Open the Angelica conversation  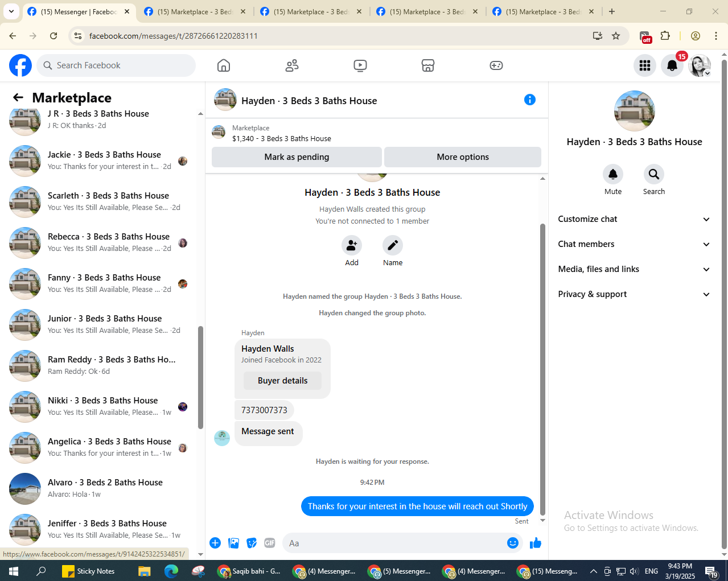99,448
